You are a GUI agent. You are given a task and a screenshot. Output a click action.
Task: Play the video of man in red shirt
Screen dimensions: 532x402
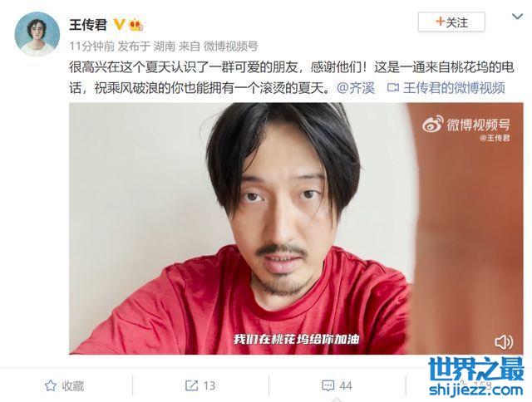click(296, 228)
